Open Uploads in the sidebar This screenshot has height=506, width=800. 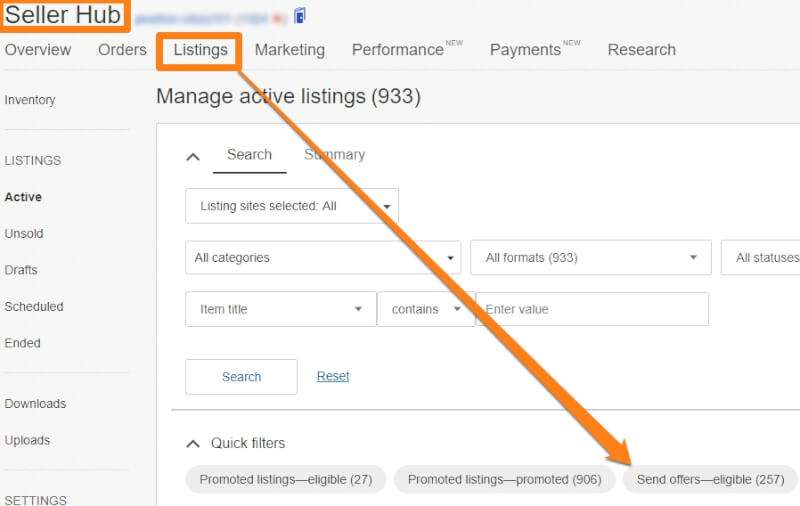tap(27, 440)
